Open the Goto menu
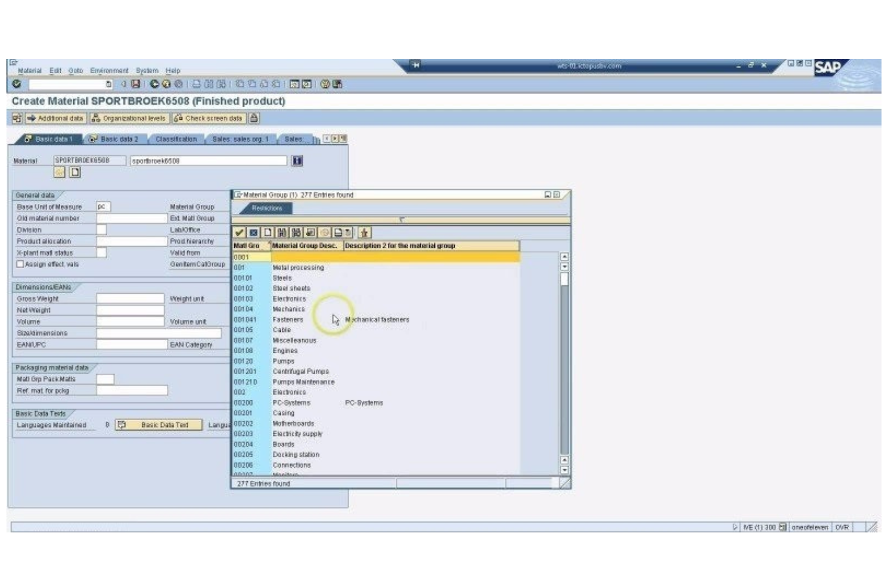The width and height of the screenshot is (882, 588). [x=76, y=70]
